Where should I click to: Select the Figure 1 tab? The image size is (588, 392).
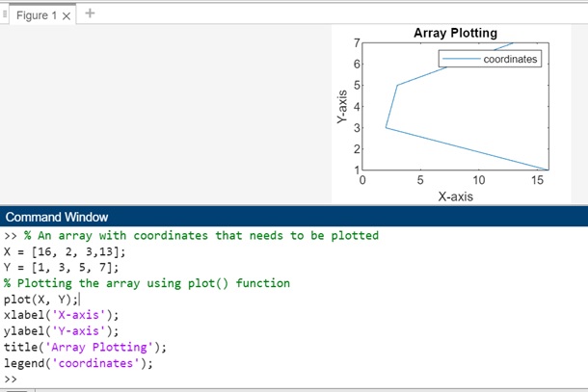(x=37, y=14)
